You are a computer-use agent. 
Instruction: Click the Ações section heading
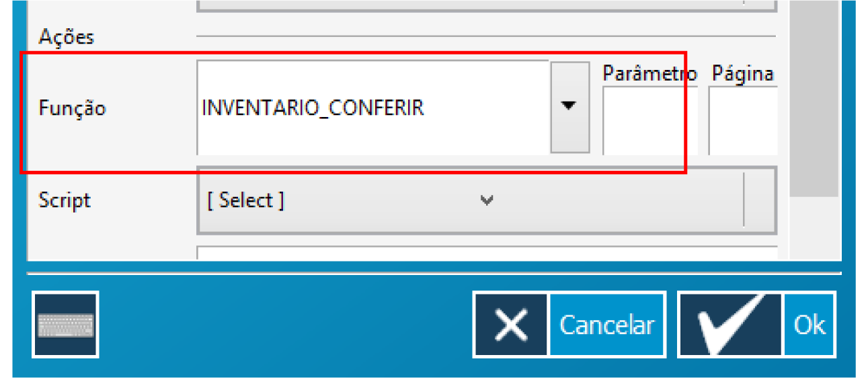66,36
